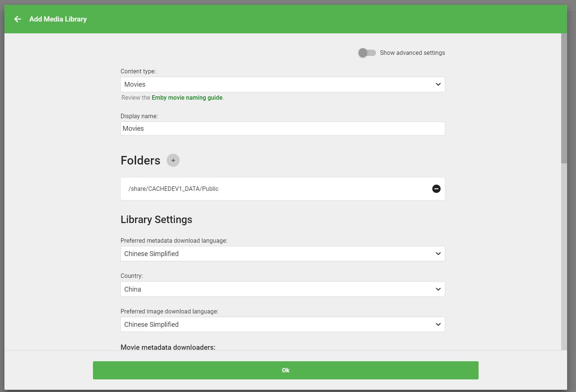Open Preferred metadata download language dropdown
The width and height of the screenshot is (576, 392).
(283, 254)
